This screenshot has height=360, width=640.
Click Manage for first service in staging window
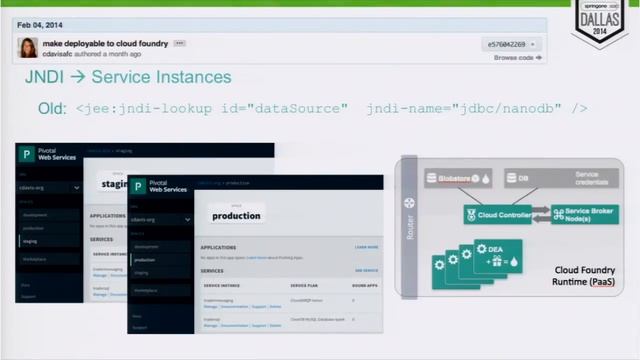(x=100, y=276)
